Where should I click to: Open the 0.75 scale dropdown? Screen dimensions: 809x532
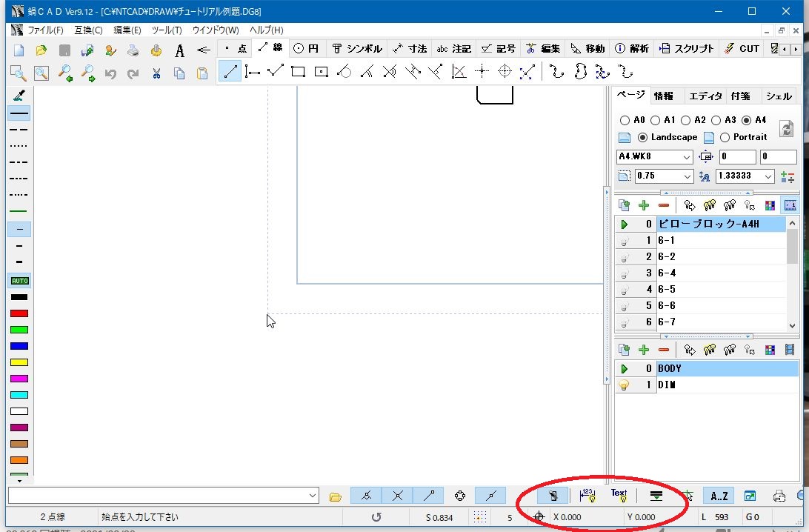687,176
